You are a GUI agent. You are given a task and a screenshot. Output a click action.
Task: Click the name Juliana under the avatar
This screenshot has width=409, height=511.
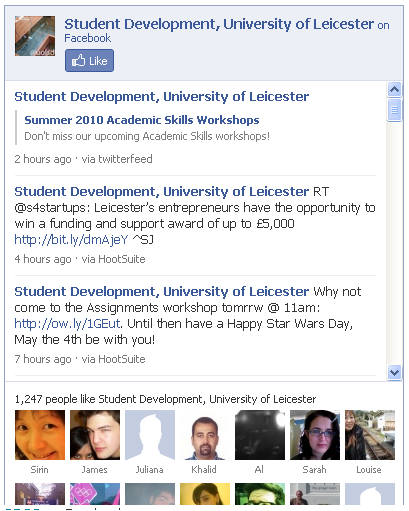click(x=150, y=470)
